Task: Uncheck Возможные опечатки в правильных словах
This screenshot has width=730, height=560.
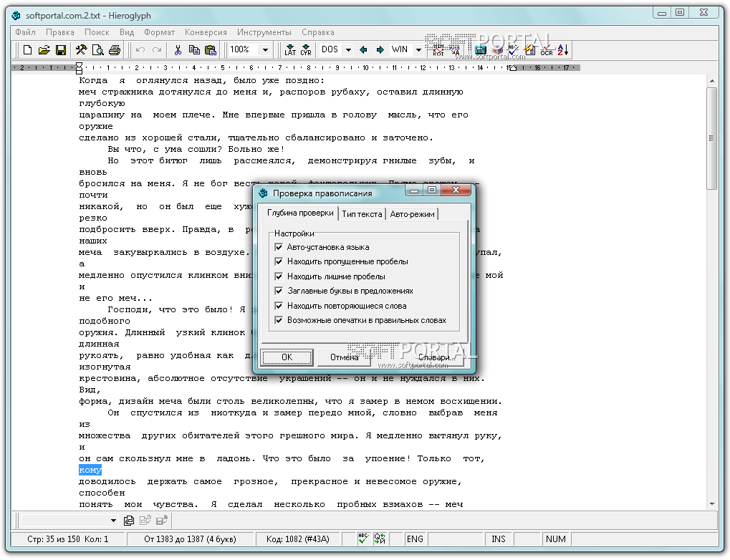Action: [279, 320]
